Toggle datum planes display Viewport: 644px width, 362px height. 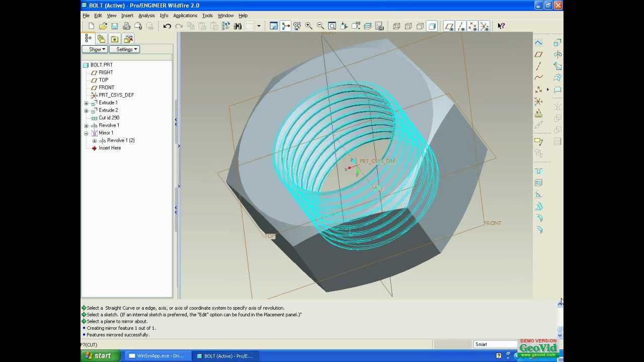[449, 26]
